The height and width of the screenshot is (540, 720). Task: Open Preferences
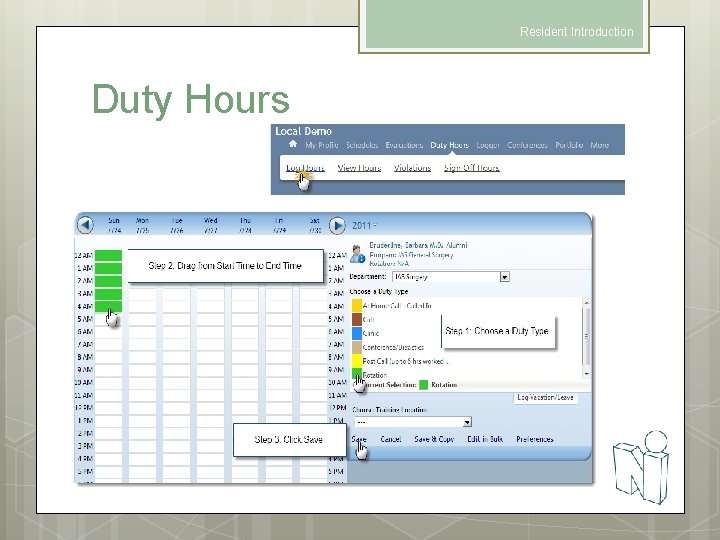point(534,439)
